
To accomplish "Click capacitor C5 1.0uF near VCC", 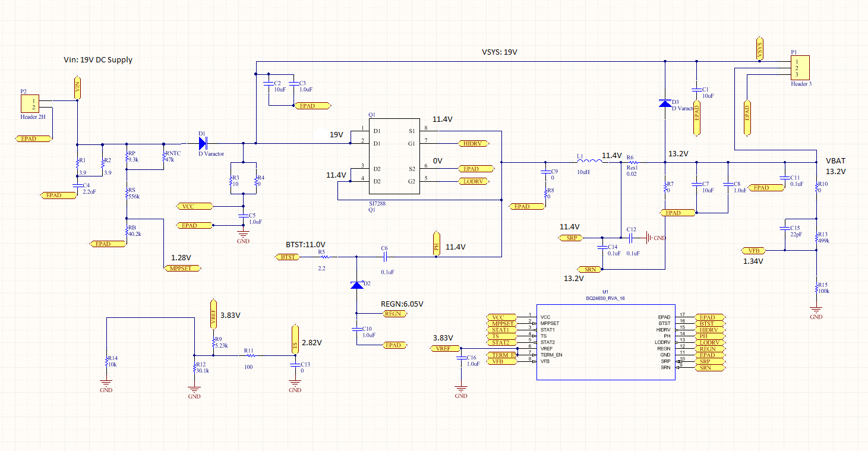I will pyautogui.click(x=242, y=215).
